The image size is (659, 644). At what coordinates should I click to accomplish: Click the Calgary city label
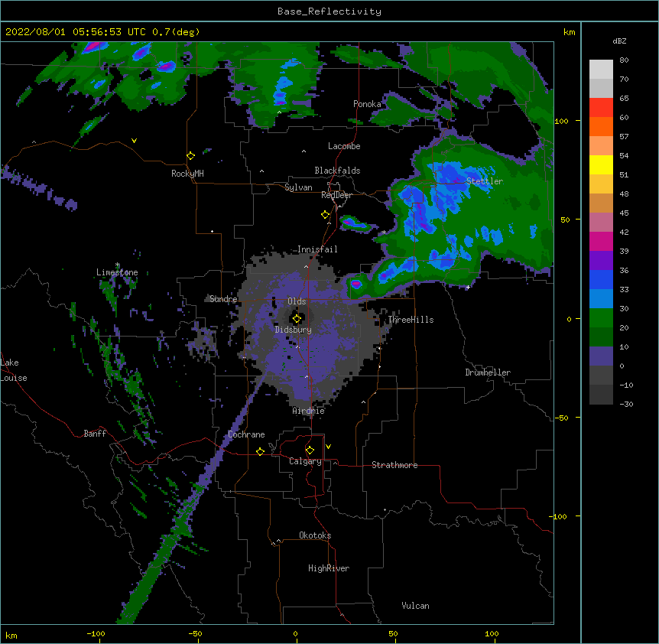305,461
